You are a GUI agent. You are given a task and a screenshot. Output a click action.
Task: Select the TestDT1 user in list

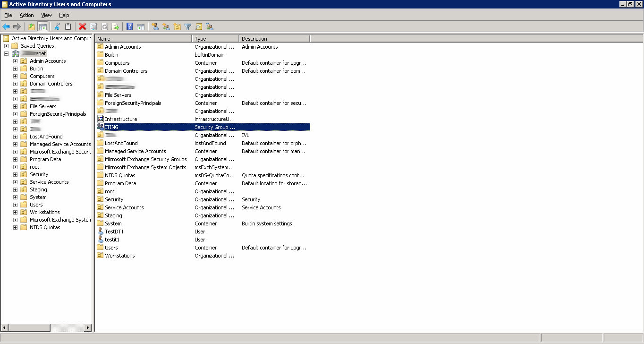pyautogui.click(x=114, y=232)
